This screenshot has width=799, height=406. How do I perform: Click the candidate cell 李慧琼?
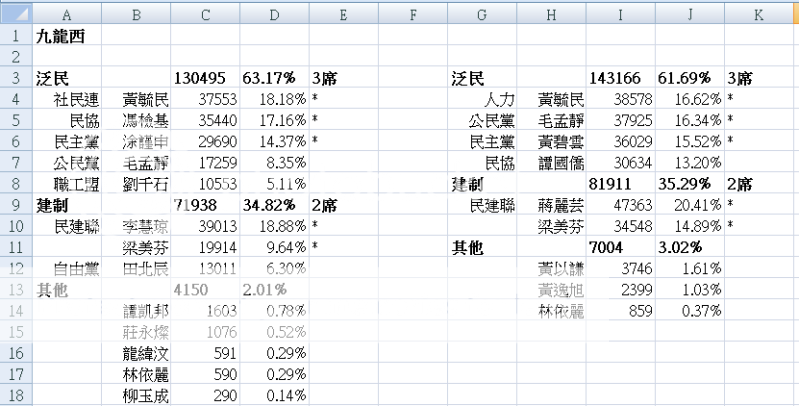coord(136,226)
